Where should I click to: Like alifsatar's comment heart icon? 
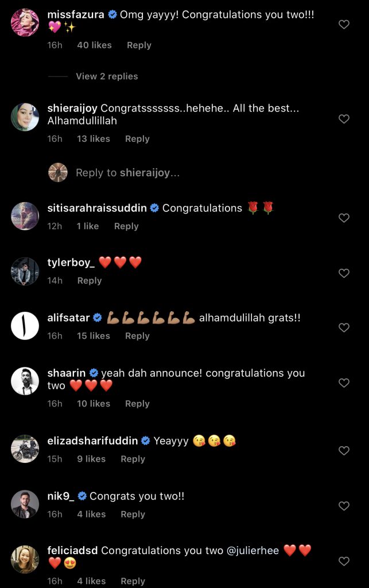click(344, 328)
